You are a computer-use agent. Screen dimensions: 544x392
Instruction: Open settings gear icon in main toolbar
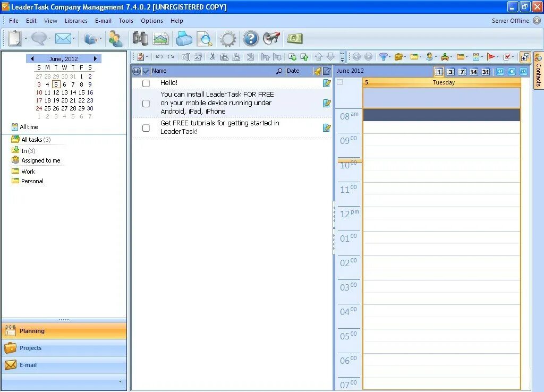coord(228,38)
